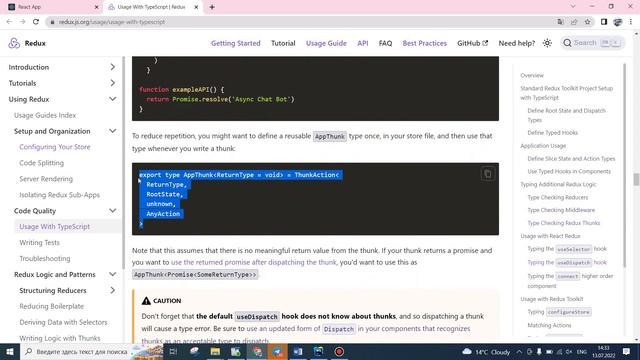This screenshot has height=360, width=640.
Task: Open File Explorer from the taskbar
Action: tap(215, 352)
